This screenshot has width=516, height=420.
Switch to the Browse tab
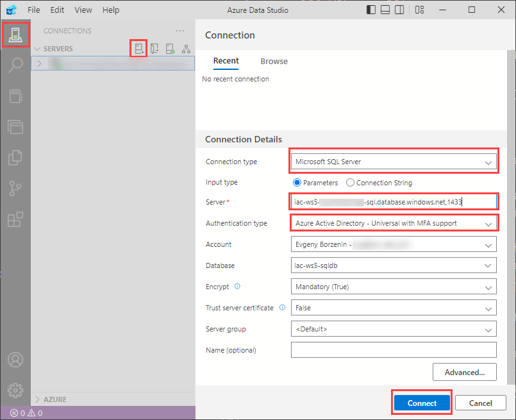(274, 61)
